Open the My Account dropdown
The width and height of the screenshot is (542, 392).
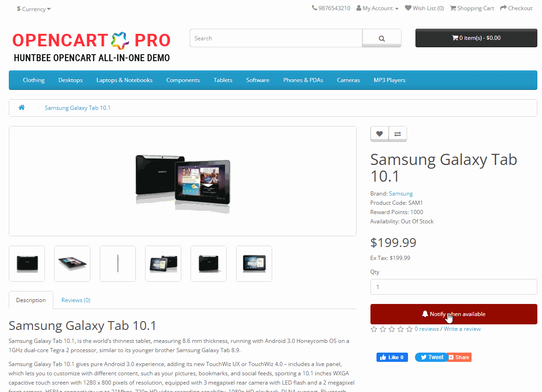pos(377,8)
